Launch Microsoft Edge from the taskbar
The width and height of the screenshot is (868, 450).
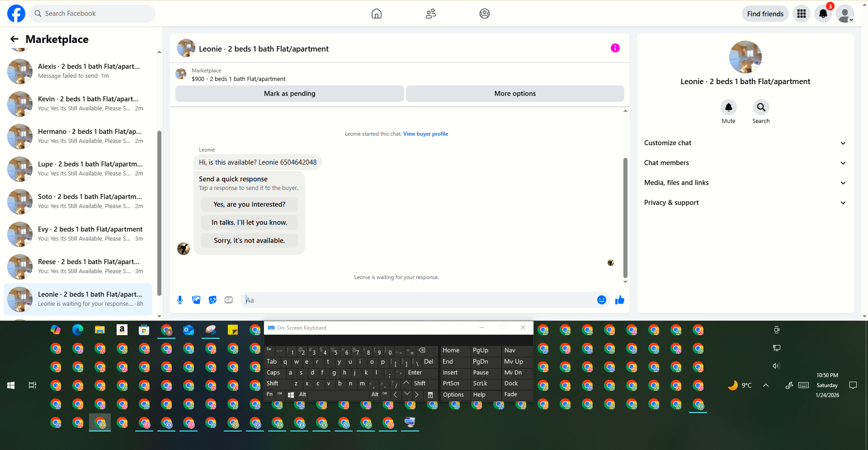point(78,330)
